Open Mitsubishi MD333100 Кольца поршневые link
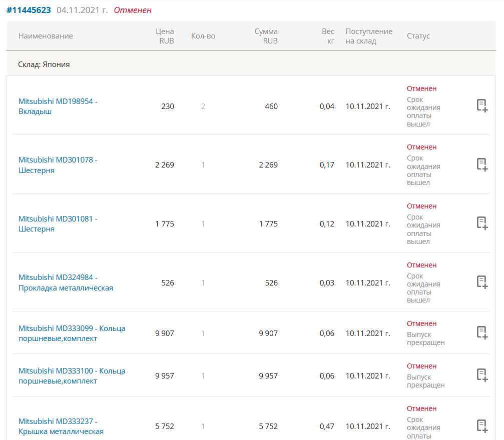This screenshot has height=440, width=504. [72, 376]
